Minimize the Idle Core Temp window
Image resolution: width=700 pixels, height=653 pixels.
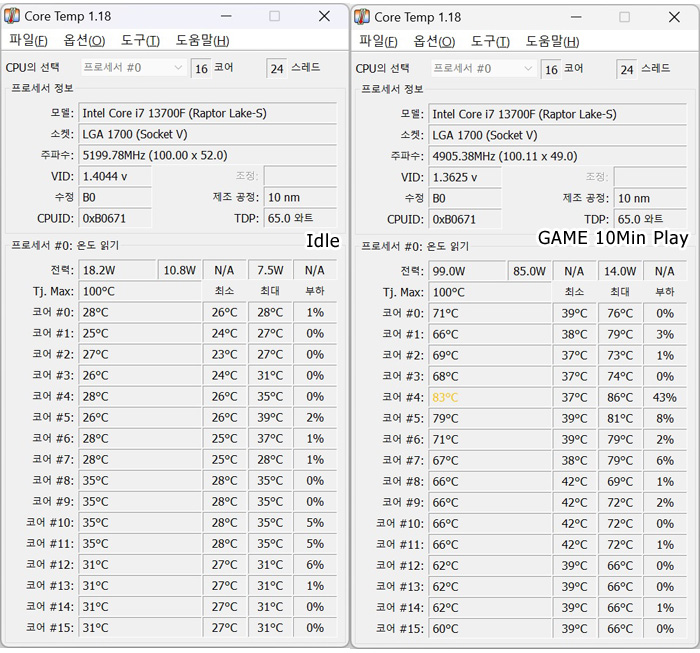226,16
